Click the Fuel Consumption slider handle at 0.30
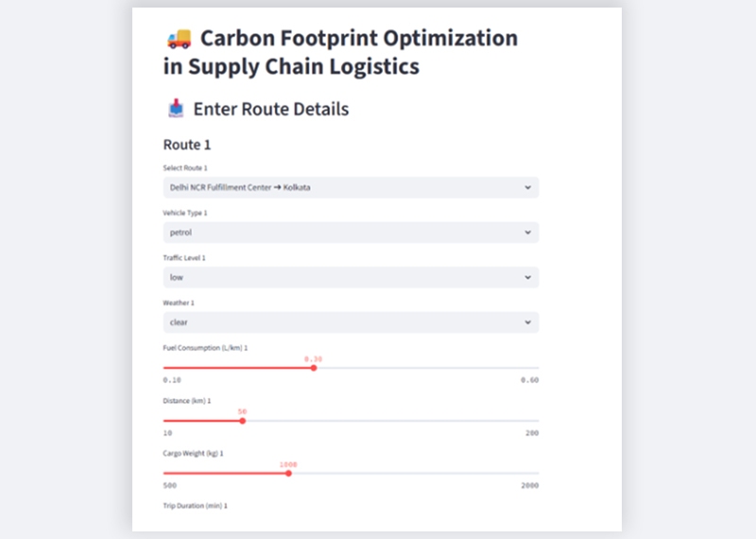The height and width of the screenshot is (539, 756). point(314,368)
